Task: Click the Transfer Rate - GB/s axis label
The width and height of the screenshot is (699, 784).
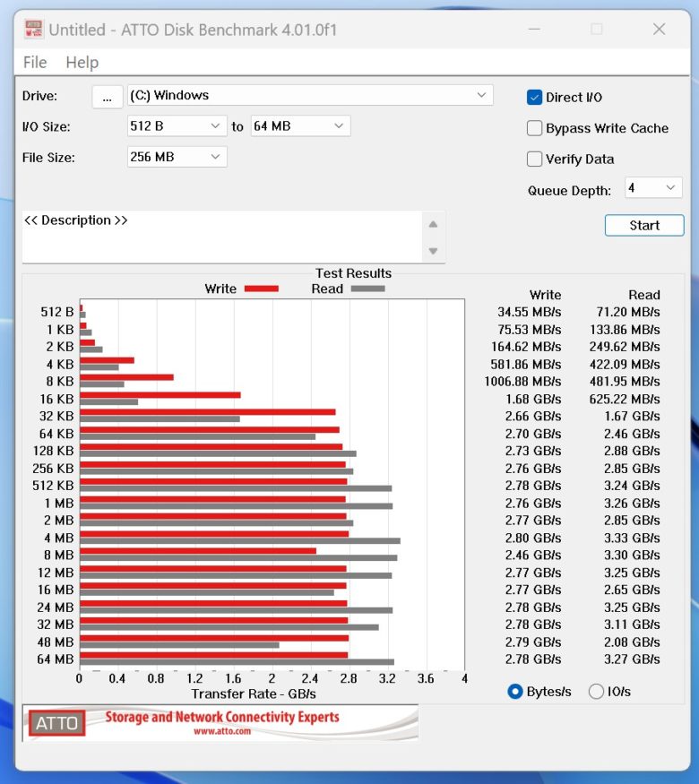Action: pos(254,694)
